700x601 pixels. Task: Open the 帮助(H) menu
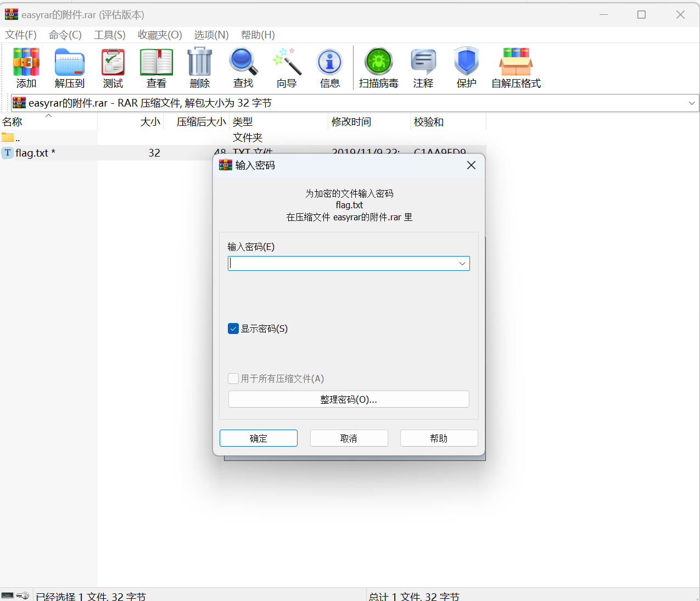258,35
